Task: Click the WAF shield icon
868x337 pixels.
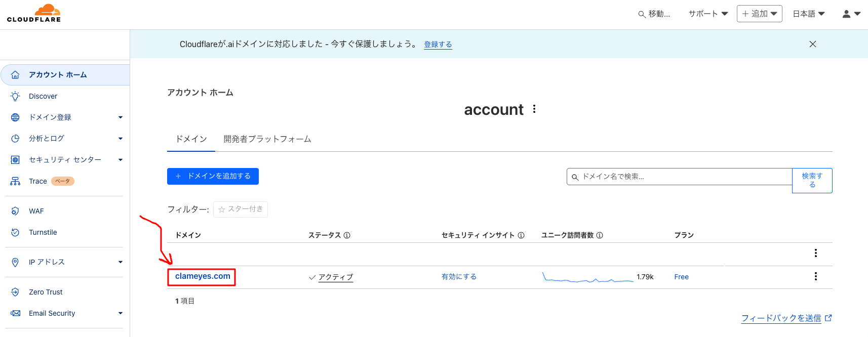Action: pos(15,211)
